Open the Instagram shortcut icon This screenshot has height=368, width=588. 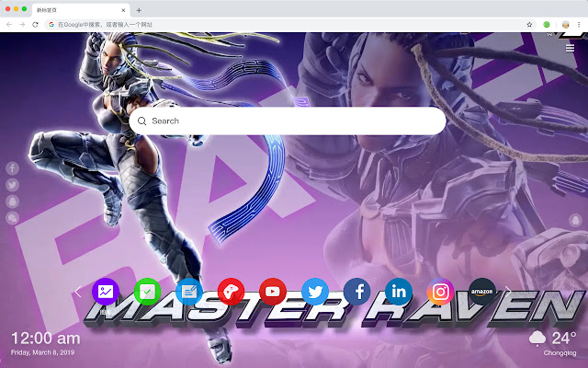point(441,292)
